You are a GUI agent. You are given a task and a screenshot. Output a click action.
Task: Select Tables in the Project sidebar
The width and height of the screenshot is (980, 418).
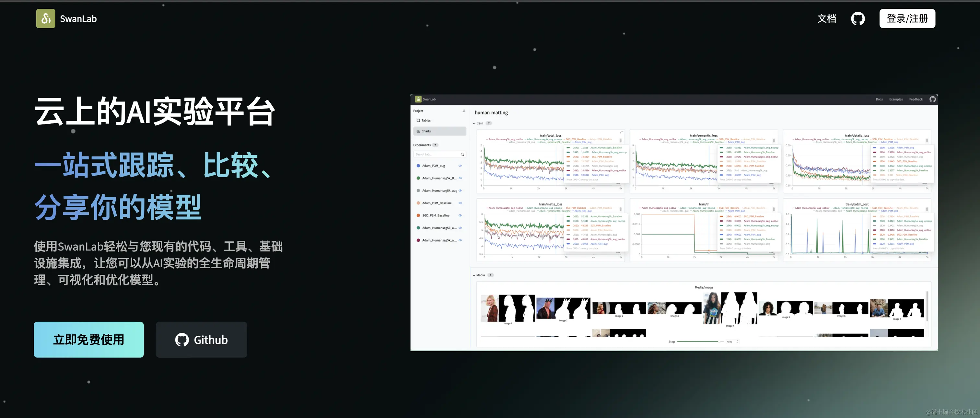pyautogui.click(x=425, y=121)
